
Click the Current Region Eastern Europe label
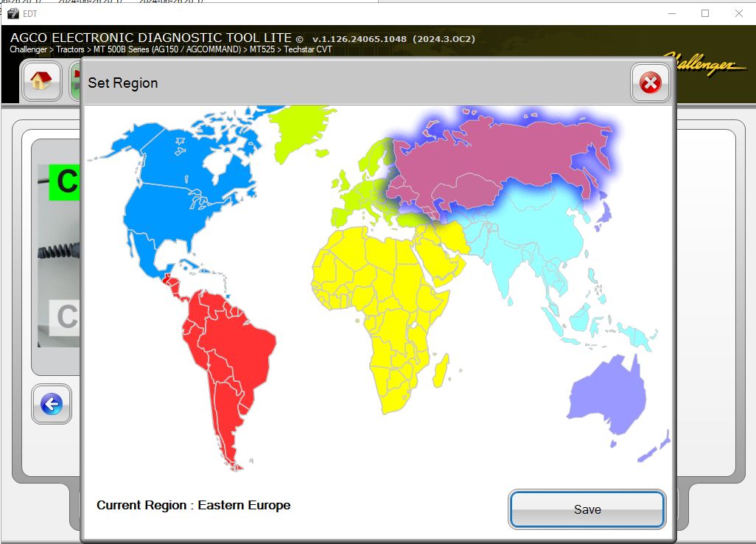[x=193, y=505]
